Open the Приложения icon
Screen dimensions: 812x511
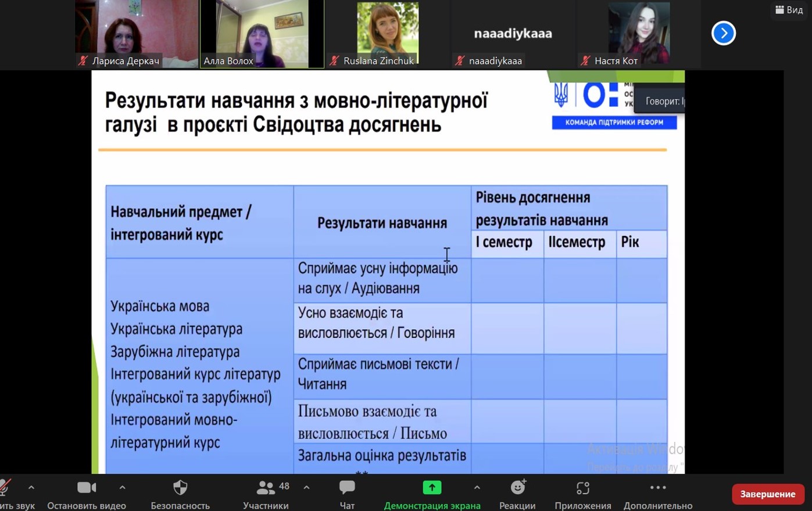[582, 487]
